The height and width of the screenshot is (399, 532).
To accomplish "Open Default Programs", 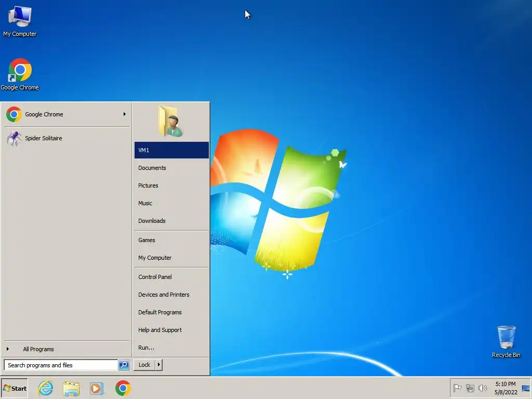I will [x=171, y=312].
